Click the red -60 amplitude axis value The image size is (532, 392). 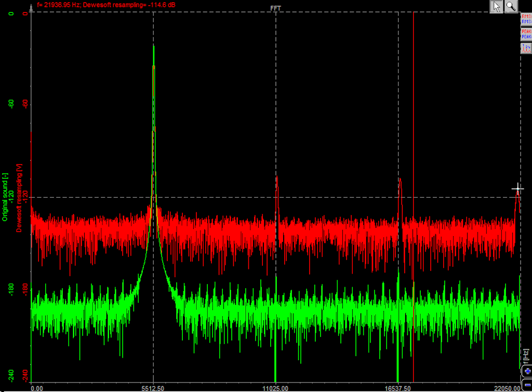[x=25, y=103]
